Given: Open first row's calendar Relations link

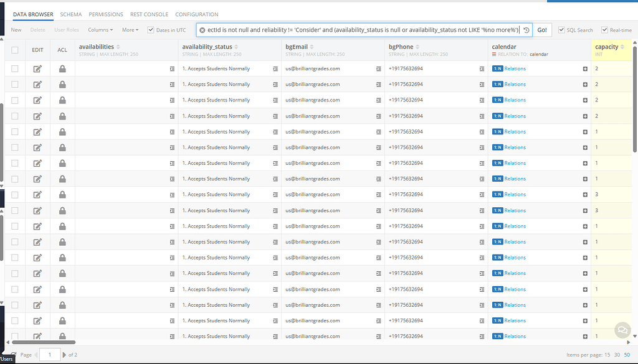Looking at the screenshot, I should [515, 68].
